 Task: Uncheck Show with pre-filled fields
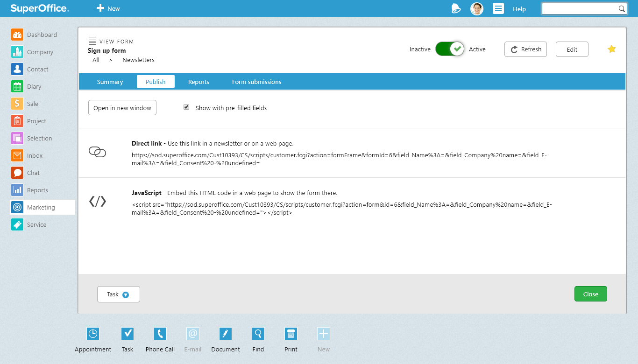coord(186,107)
